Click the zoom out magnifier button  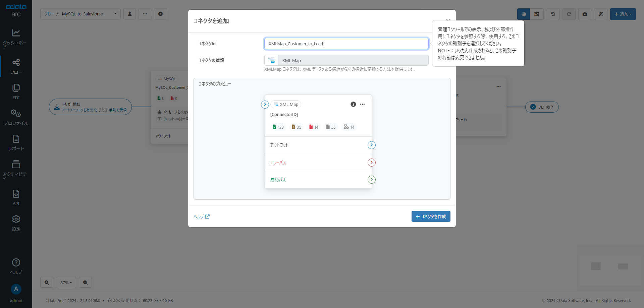tap(85, 283)
